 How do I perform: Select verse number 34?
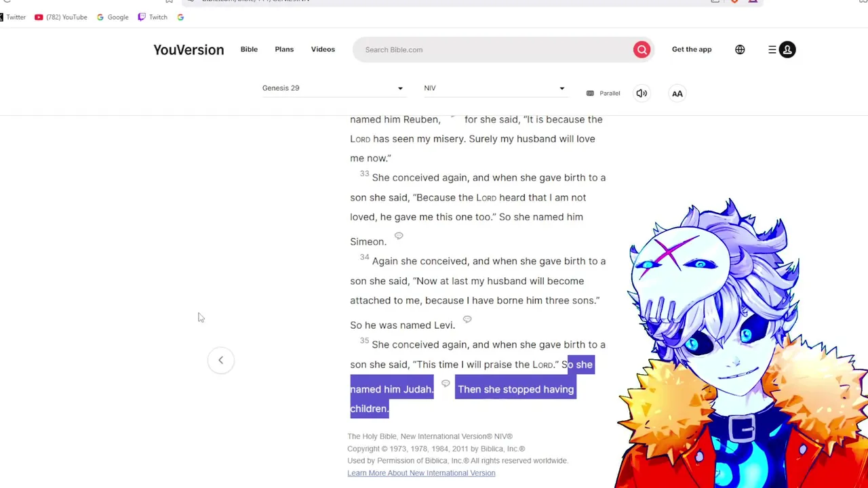pos(364,258)
